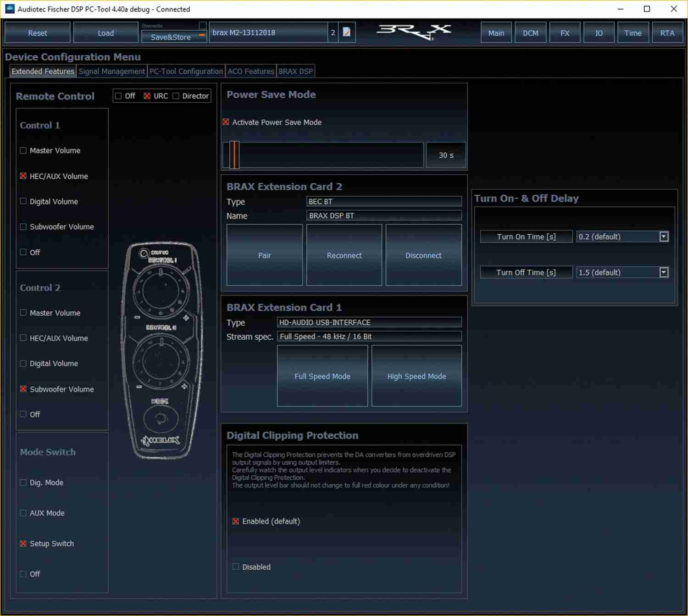Open ACO Features tab

(251, 71)
